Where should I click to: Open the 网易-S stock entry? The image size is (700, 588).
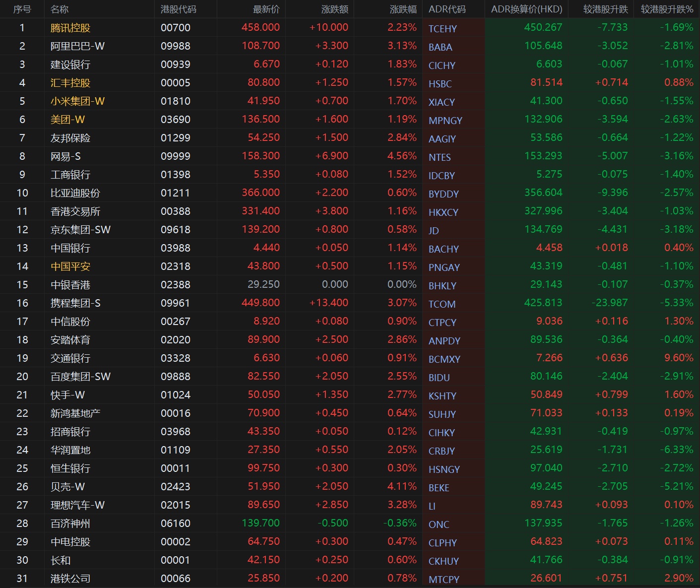tap(65, 156)
